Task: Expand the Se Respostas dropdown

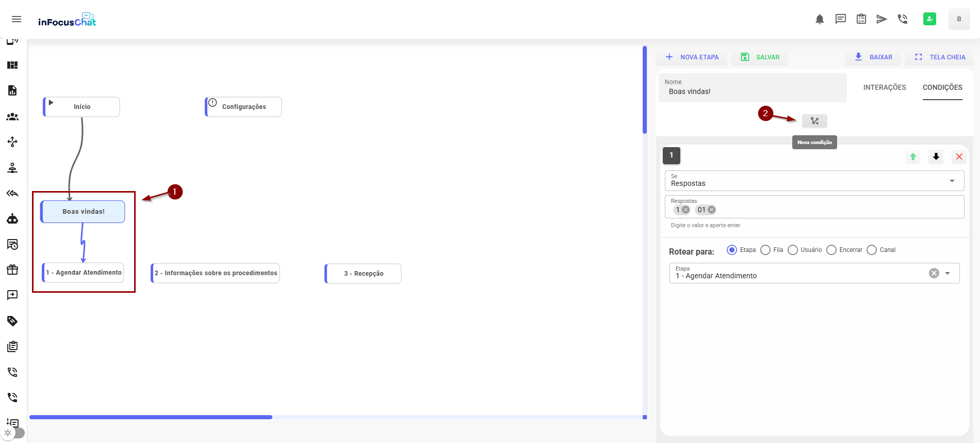Action: tap(952, 181)
